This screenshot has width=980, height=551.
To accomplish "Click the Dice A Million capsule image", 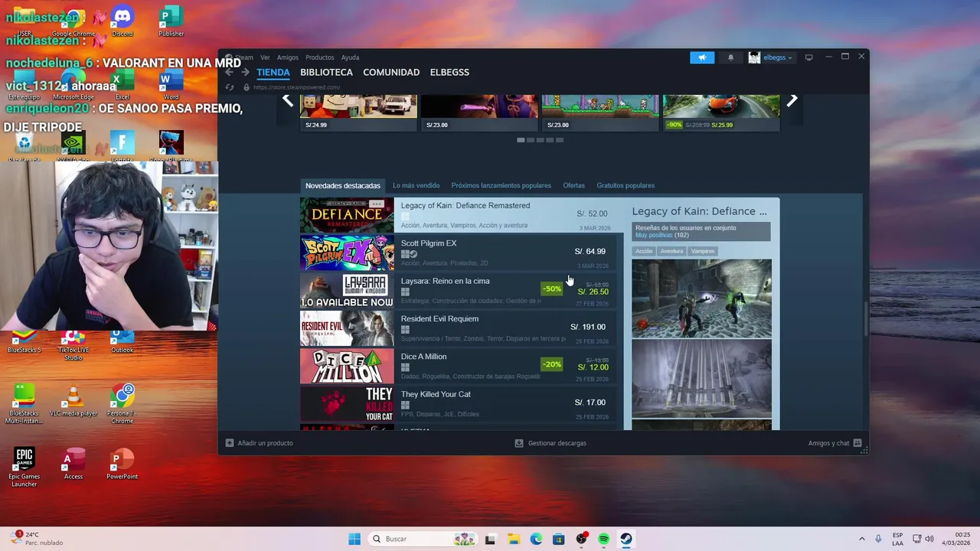I will (347, 366).
